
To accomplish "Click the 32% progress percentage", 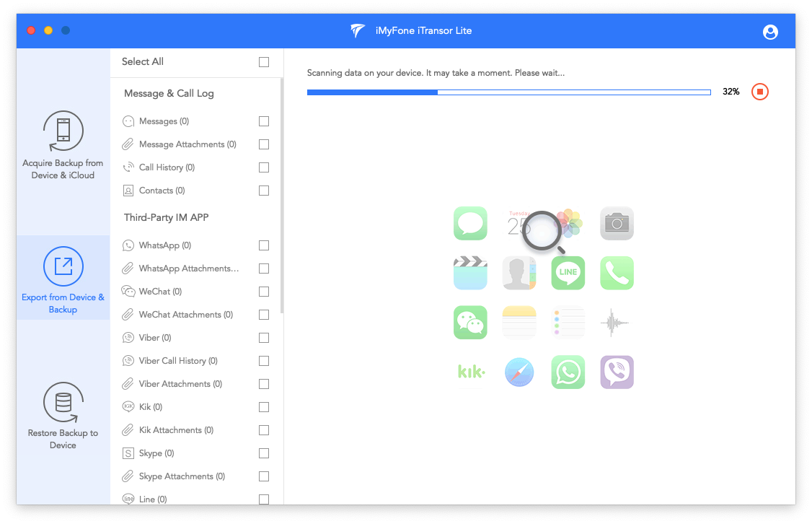I will tap(731, 92).
